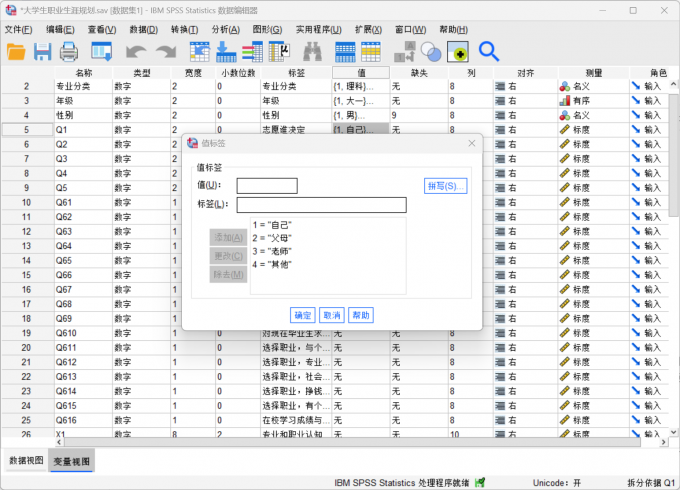Click the blue magnifier Search icon
This screenshot has height=490, width=680.
click(489, 51)
